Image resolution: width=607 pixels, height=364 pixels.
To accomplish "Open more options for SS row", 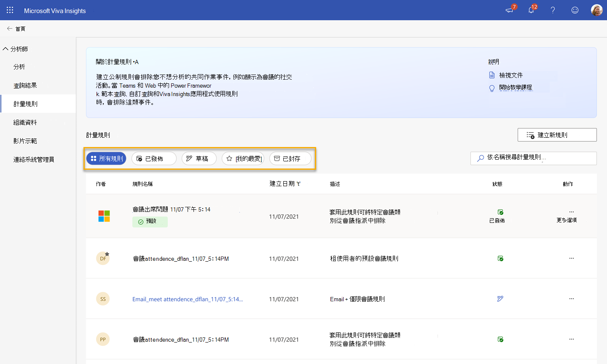I will tap(572, 299).
